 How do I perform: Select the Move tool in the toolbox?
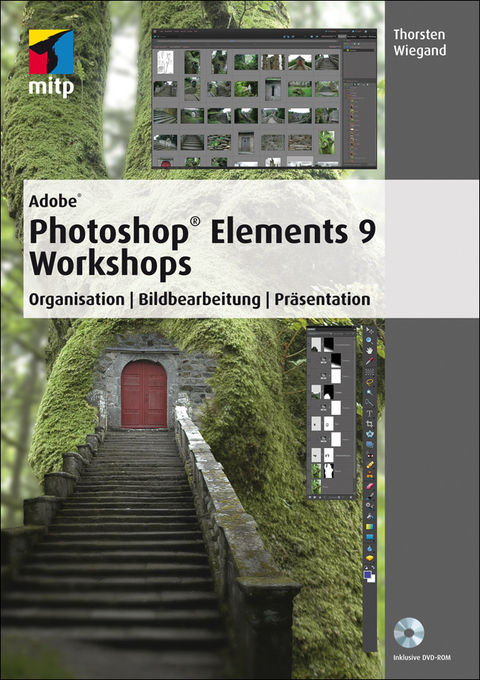[x=369, y=330]
